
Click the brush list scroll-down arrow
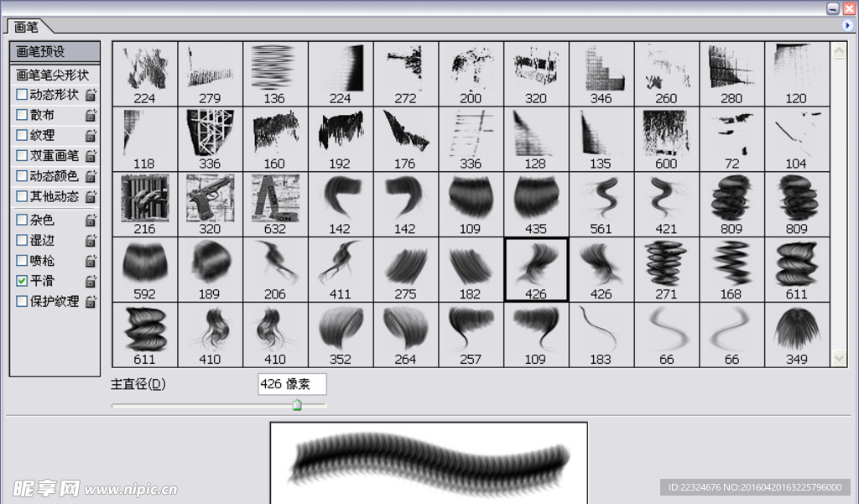coord(839,358)
